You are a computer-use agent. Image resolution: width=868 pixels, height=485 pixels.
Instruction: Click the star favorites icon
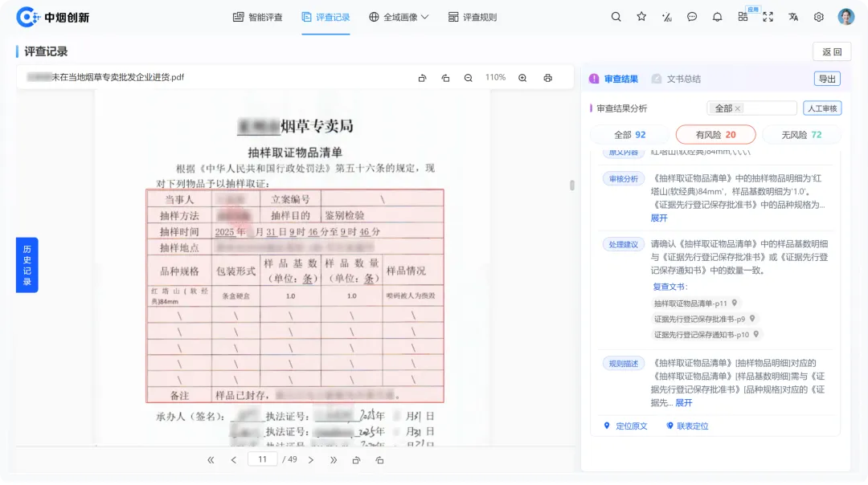(x=641, y=17)
